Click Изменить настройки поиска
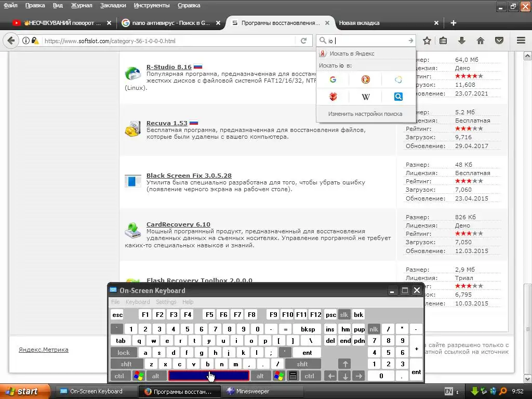The height and width of the screenshot is (399, 532). (365, 114)
